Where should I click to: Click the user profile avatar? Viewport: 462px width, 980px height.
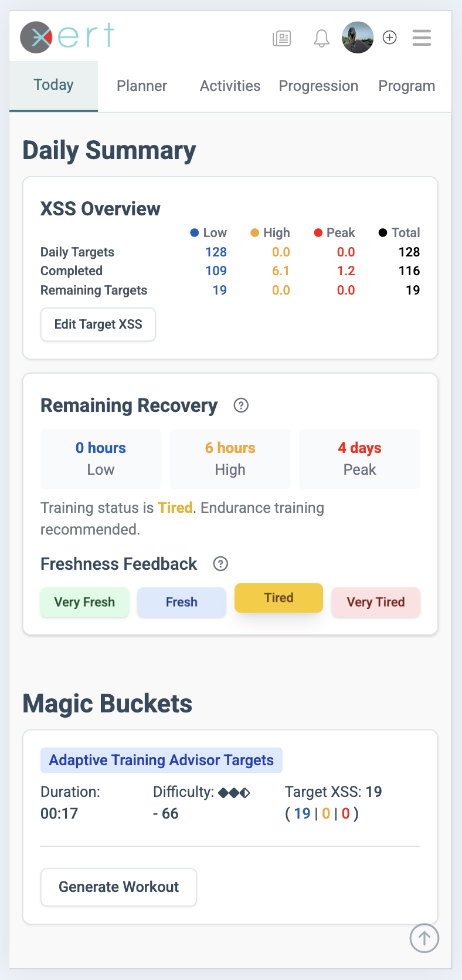pos(358,38)
